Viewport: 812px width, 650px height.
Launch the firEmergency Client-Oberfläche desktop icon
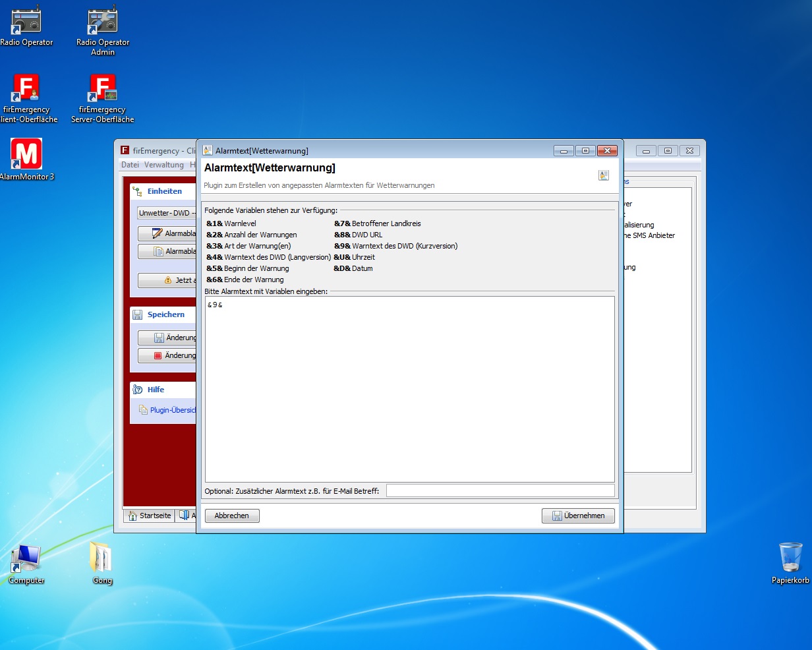(26, 90)
